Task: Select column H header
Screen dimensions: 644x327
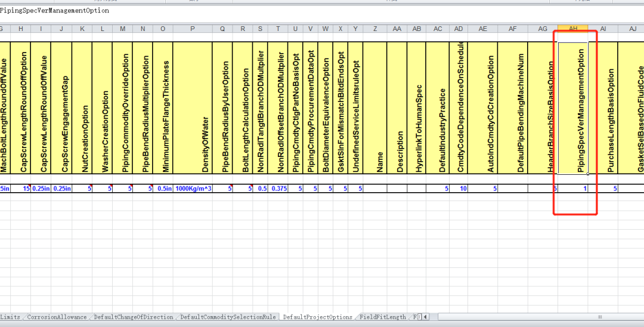Action: pos(20,29)
